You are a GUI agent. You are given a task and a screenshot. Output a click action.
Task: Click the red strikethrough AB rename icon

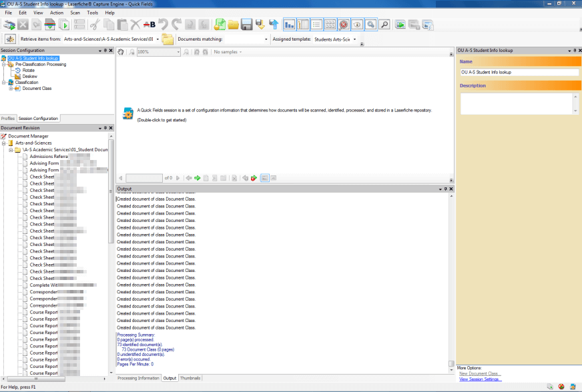click(x=150, y=25)
